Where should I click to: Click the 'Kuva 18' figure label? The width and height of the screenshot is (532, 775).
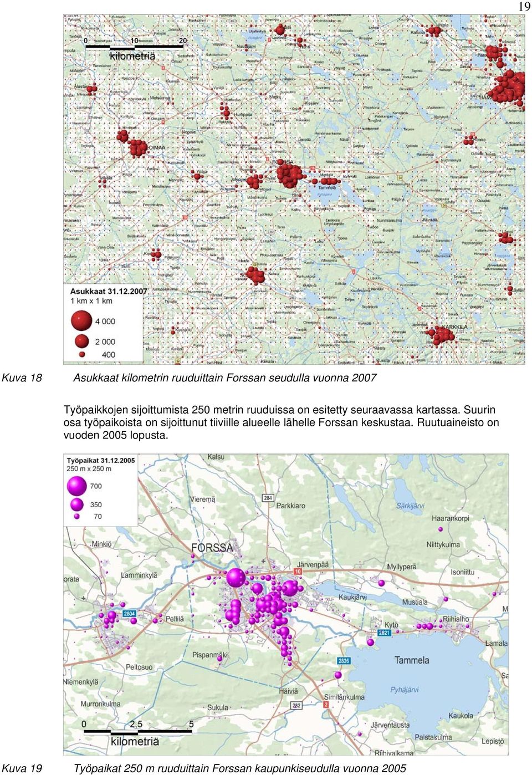click(22, 378)
